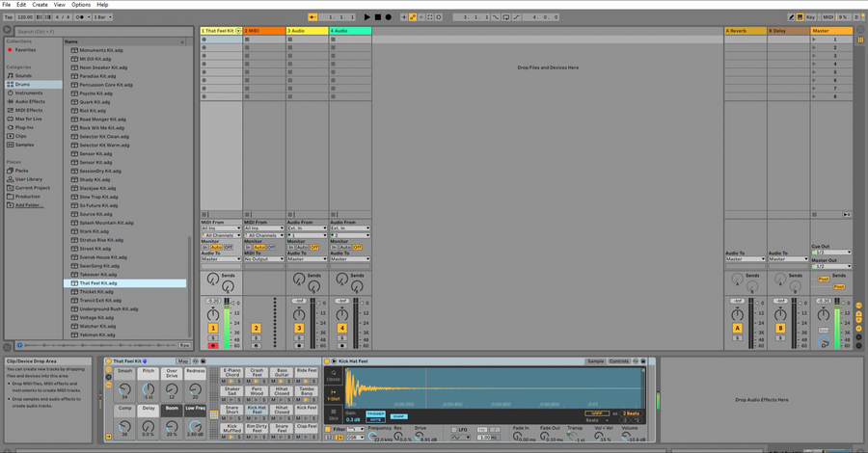
Task: Toggle track 1 activator button
Action: 213,328
